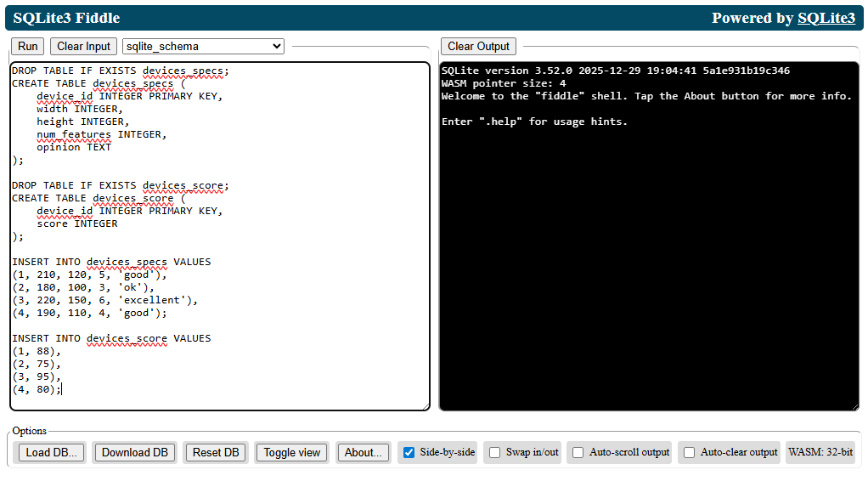868x481 pixels.
Task: Download the current database
Action: tap(134, 452)
